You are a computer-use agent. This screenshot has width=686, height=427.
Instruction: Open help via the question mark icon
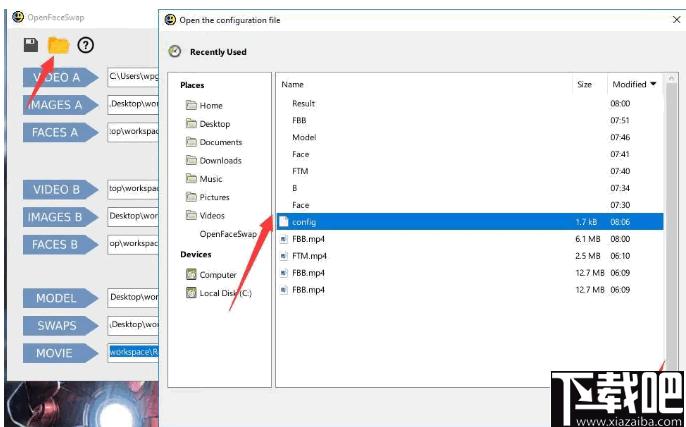point(86,45)
